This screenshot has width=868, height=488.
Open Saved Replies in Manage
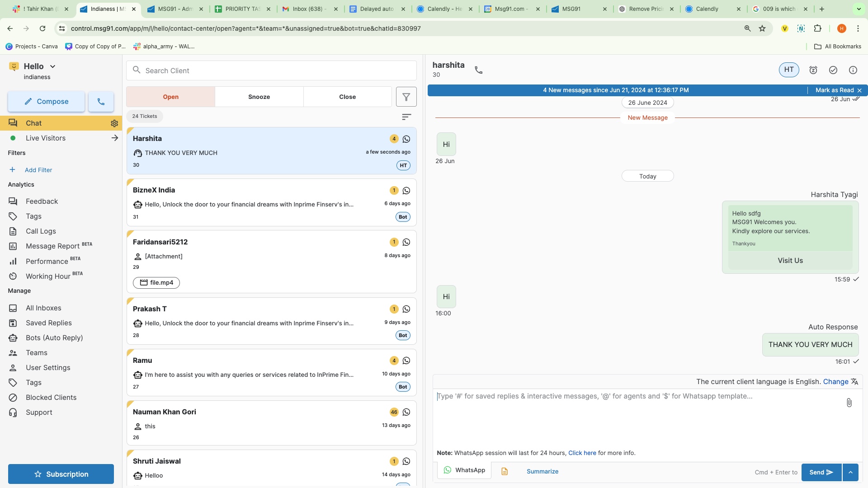click(x=48, y=323)
